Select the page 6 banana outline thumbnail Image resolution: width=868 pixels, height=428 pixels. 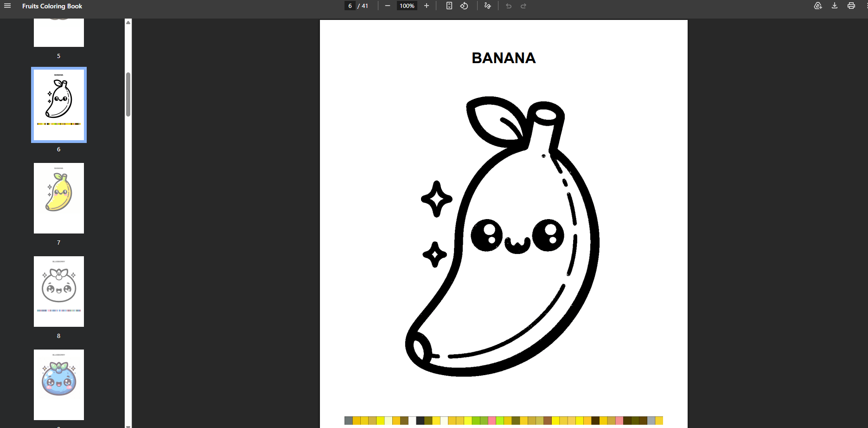point(59,105)
